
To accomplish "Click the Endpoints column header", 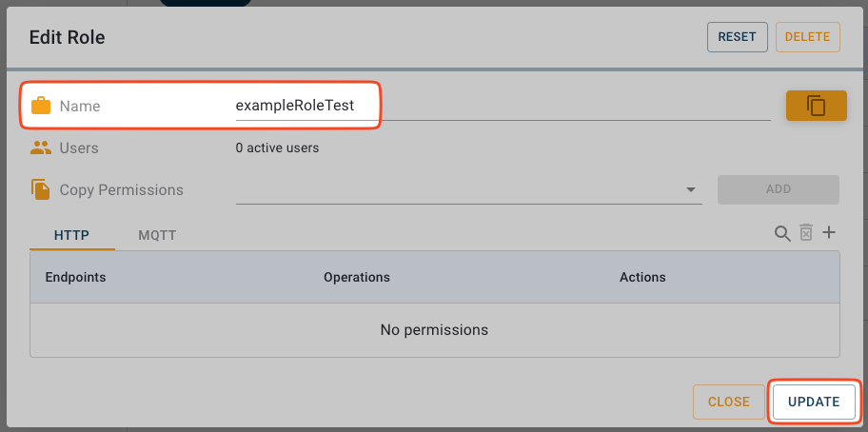I will (75, 277).
